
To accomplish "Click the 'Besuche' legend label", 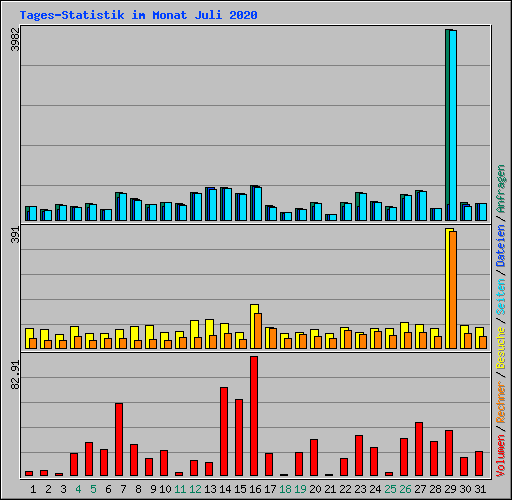I will click(501, 348).
